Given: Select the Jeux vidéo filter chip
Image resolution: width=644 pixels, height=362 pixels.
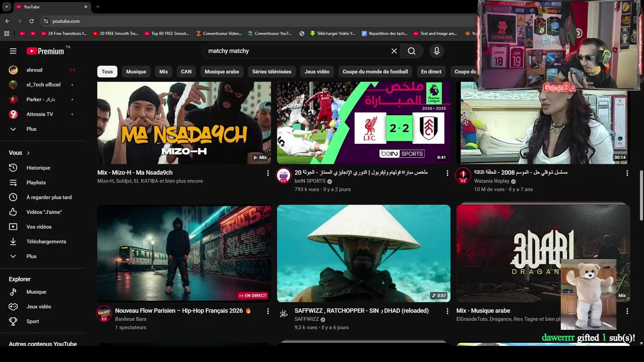Looking at the screenshot, I should tap(317, 71).
